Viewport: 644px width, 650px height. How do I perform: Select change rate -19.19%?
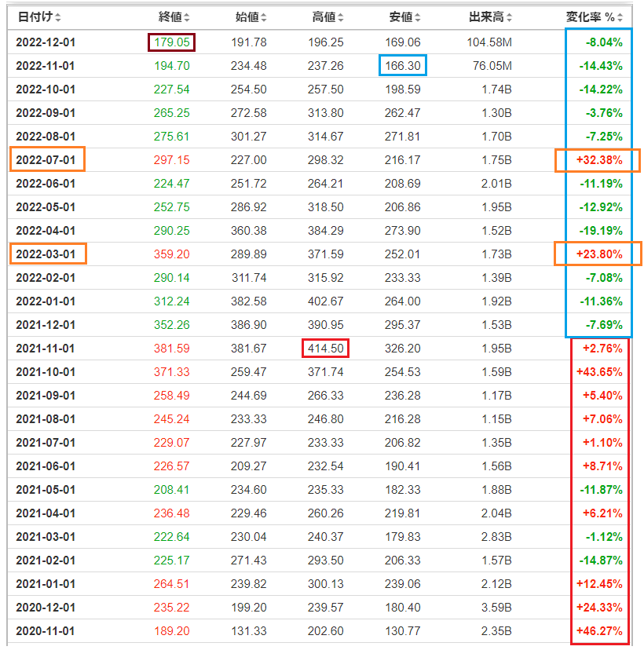tap(601, 231)
